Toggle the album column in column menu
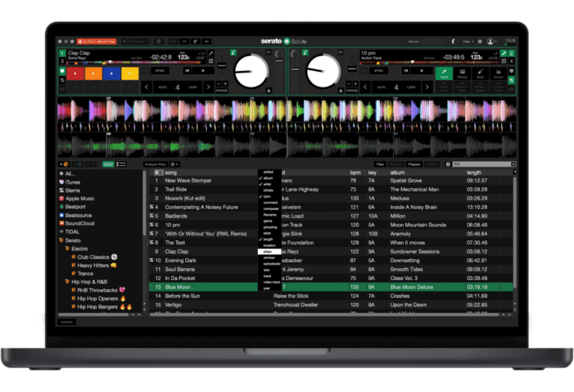Image resolution: width=574 pixels, height=392 pixels. (270, 178)
